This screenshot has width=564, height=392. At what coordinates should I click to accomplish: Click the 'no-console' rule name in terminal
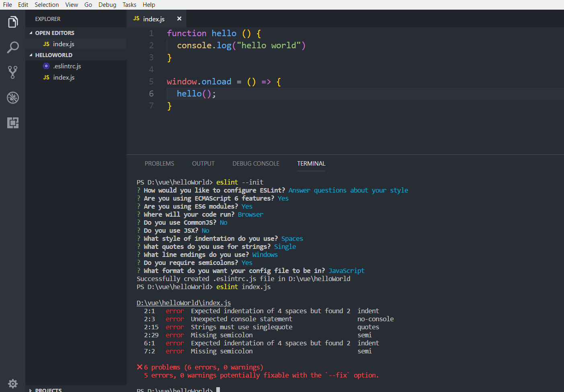(x=375, y=319)
